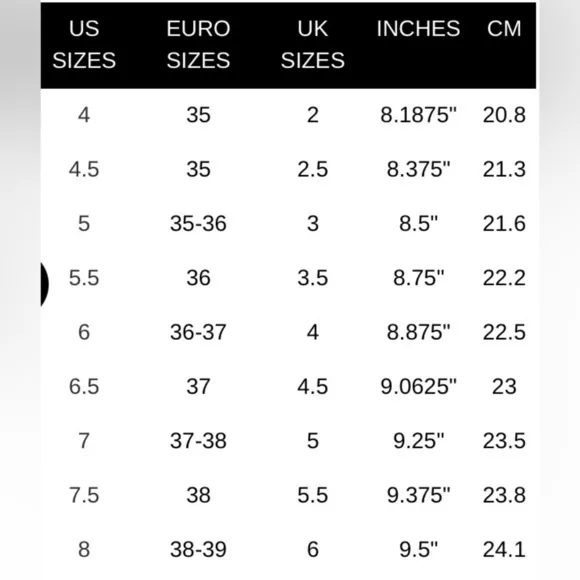Image resolution: width=580 pixels, height=580 pixels.
Task: Select US size 4.5 cell
Action: pyautogui.click(x=84, y=169)
